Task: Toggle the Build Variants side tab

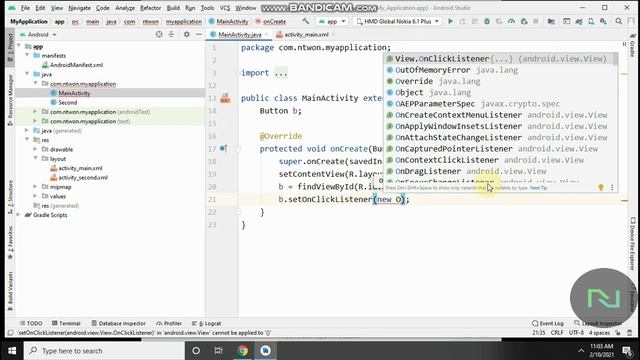Action: 10,291
